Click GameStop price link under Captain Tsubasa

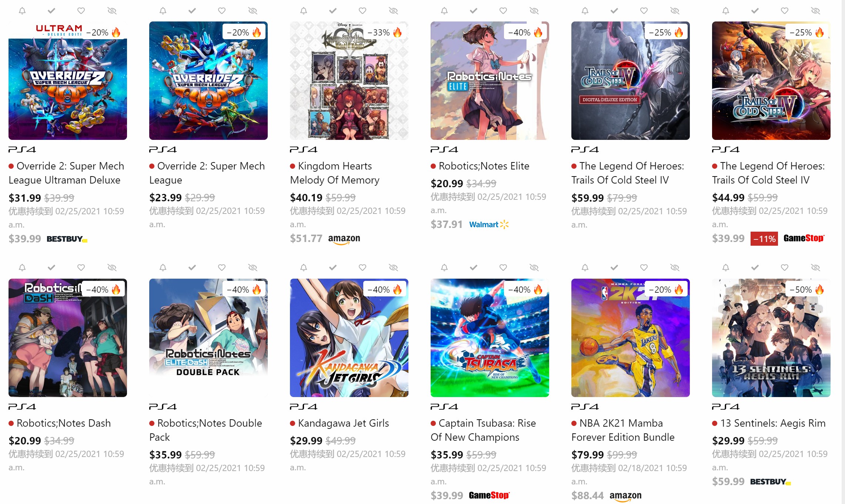(x=470, y=495)
